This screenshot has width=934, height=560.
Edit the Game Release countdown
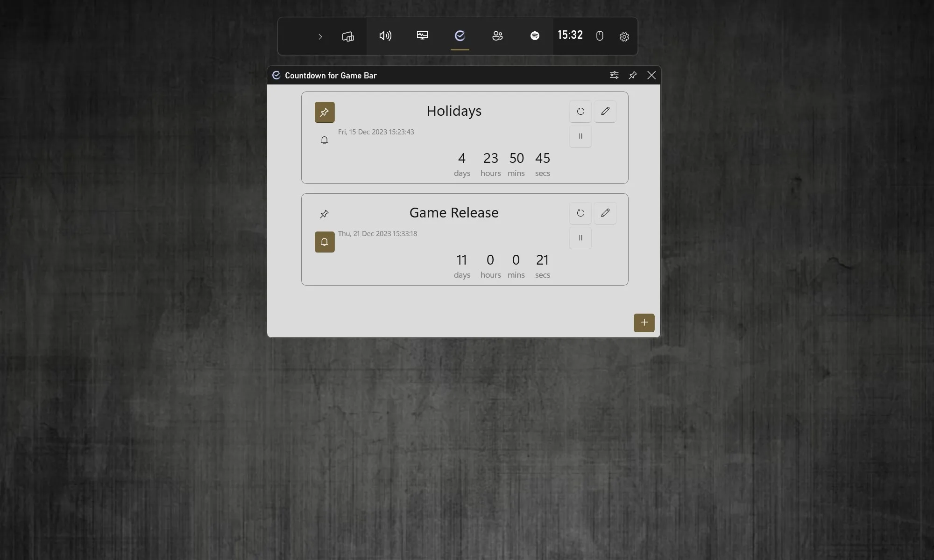605,213
